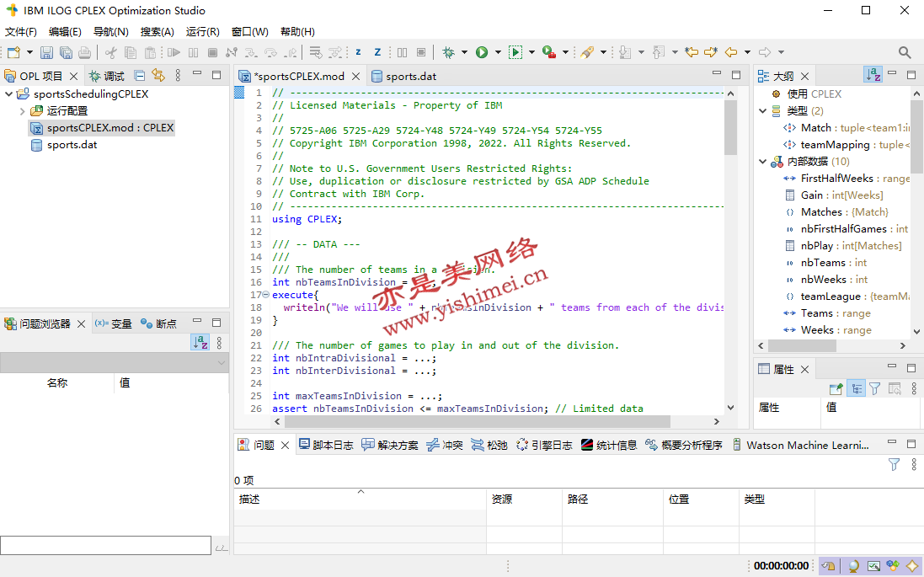Click the Paste clipboard icon
The image size is (924, 577).
(150, 52)
